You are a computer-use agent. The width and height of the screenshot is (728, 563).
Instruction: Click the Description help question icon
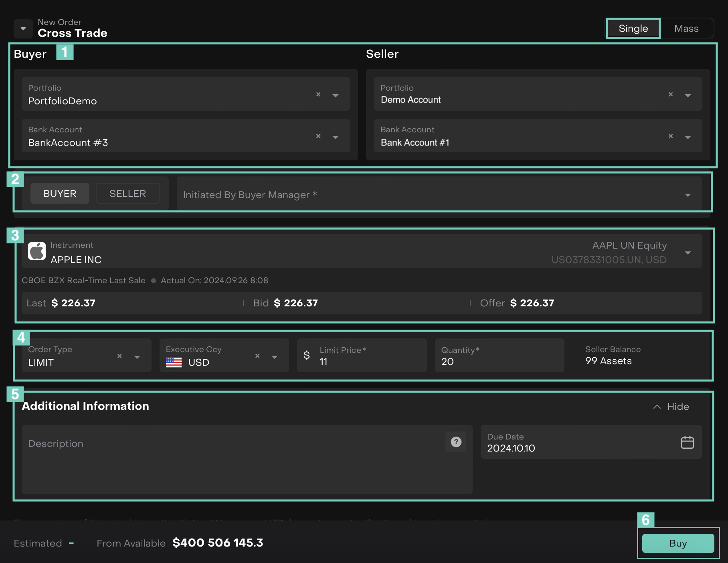[456, 442]
